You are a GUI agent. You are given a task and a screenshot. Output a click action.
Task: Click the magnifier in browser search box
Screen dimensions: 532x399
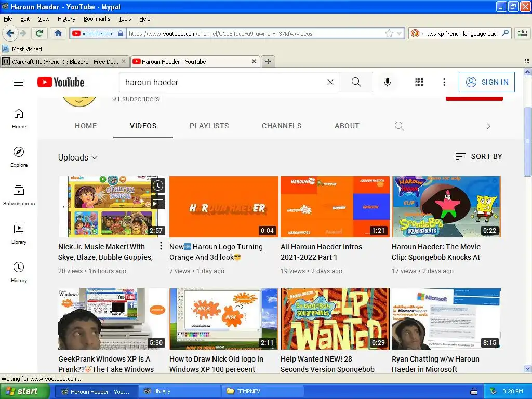pyautogui.click(x=505, y=33)
